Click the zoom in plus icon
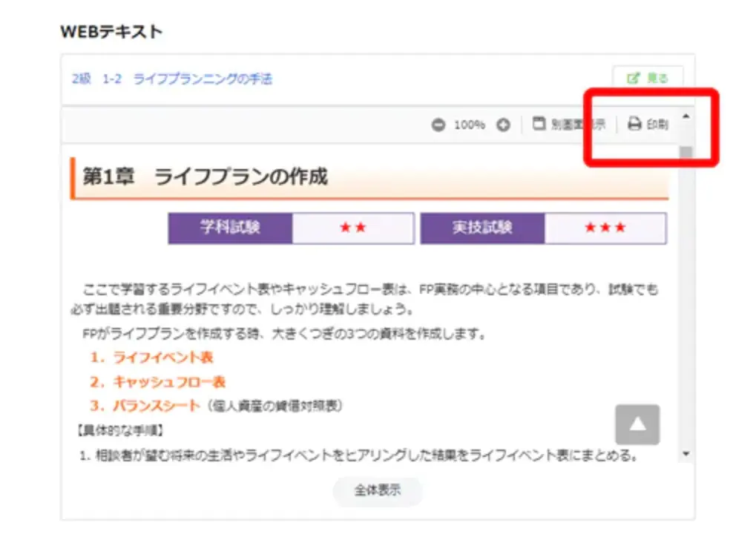This screenshot has width=756, height=537. coord(503,125)
